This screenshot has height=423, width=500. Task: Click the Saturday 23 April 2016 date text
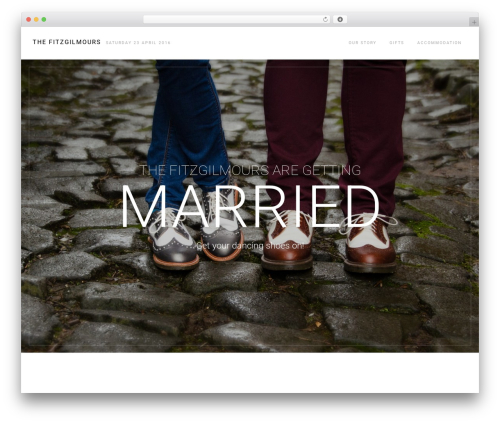point(138,43)
